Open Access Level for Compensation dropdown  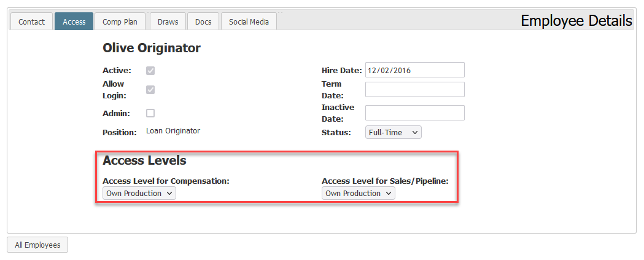pos(139,194)
